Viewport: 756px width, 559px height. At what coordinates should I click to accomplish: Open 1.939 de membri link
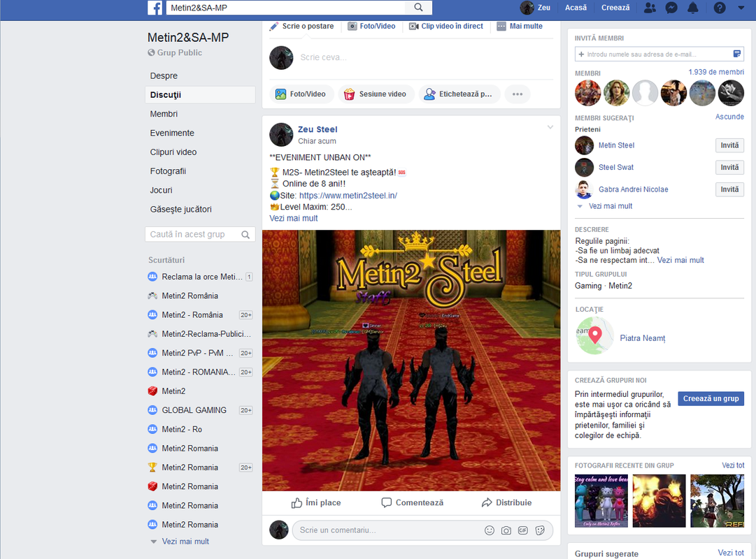(716, 72)
